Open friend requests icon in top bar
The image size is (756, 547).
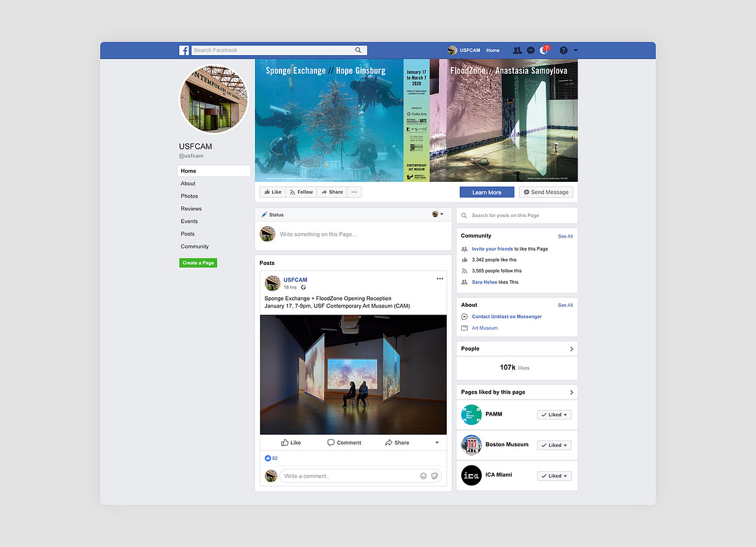point(517,50)
